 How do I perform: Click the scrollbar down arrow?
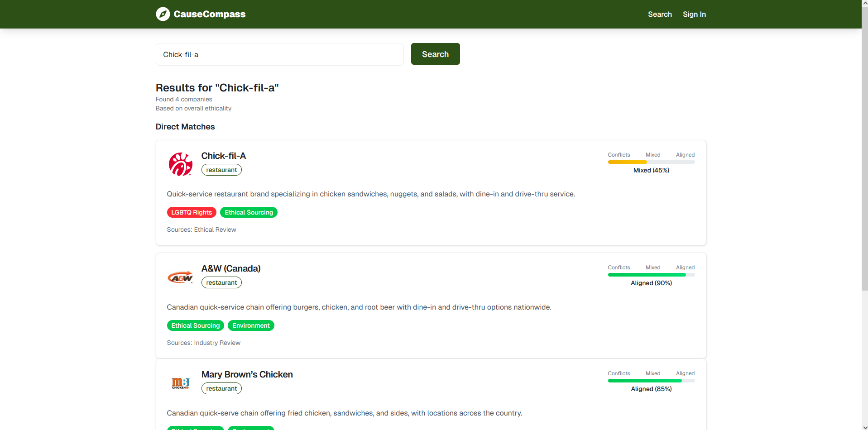864,427
